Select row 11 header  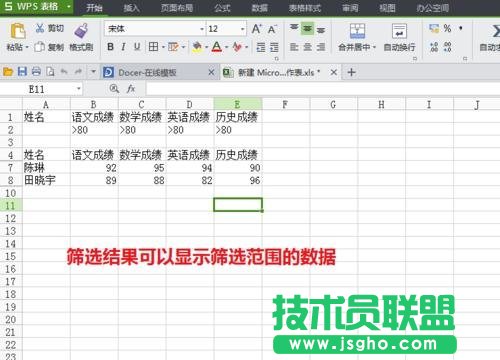(x=11, y=205)
